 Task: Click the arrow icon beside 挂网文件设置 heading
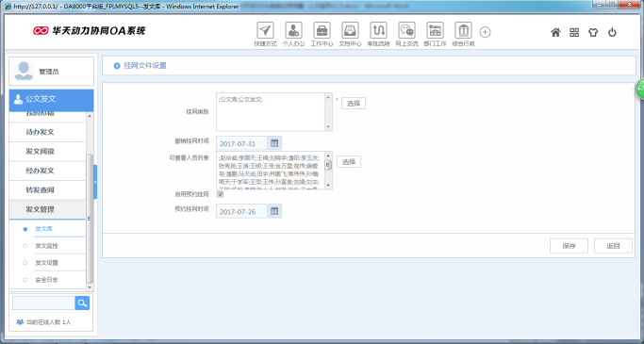coord(117,66)
